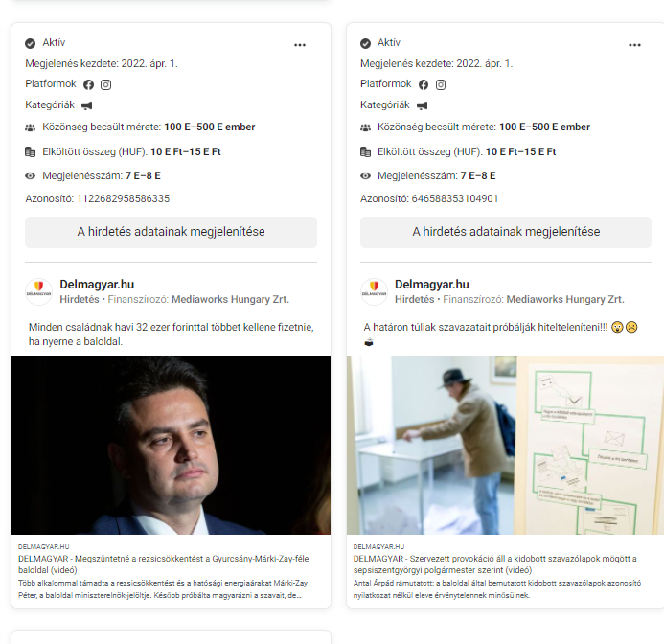The height and width of the screenshot is (644, 664).
Task: Click Instagram platform icon in left ad
Action: point(105,84)
